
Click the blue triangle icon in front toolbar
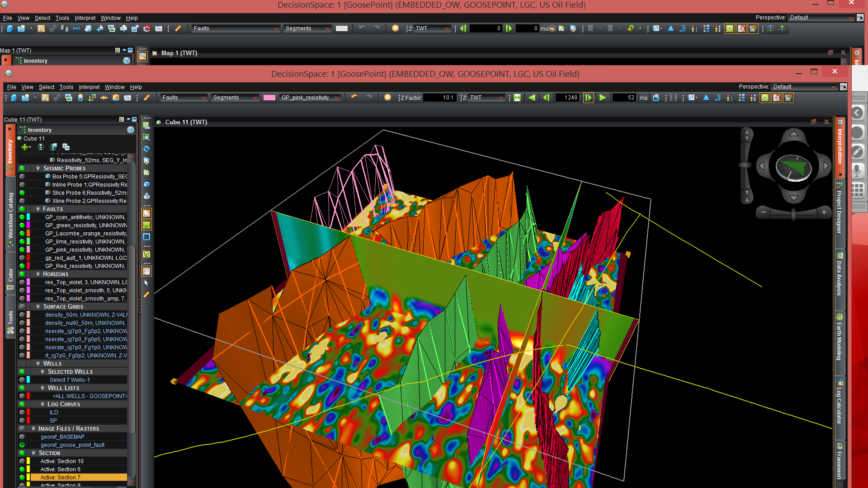tap(706, 98)
